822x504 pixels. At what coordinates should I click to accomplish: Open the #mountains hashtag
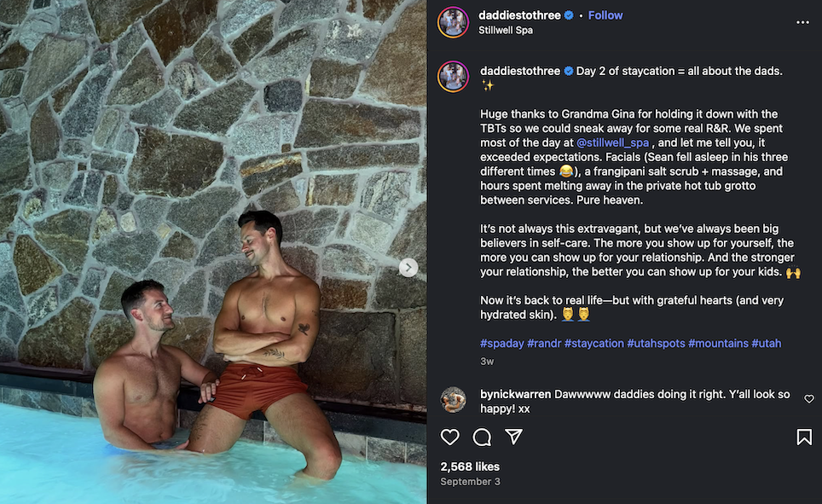coord(717,344)
